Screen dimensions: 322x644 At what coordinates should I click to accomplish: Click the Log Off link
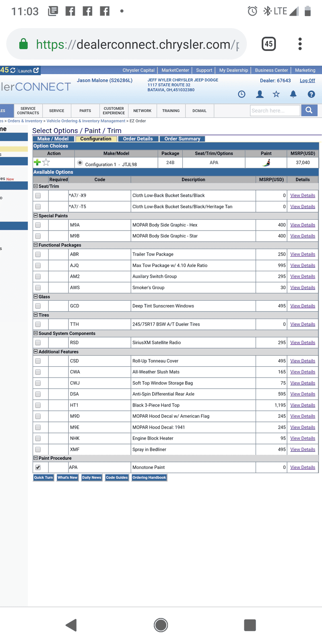pos(308,80)
